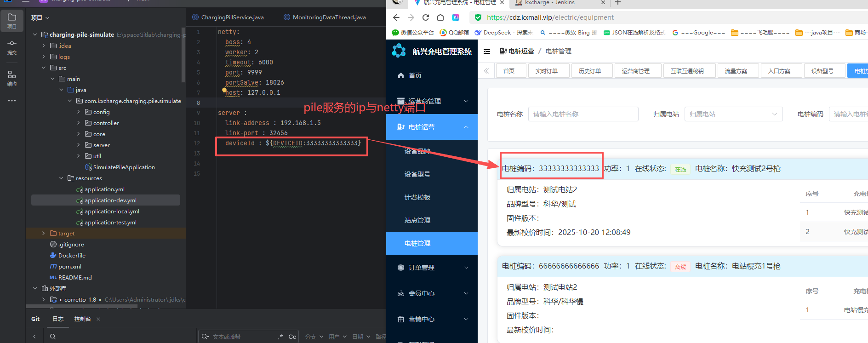
Task: Open the Project tool window icon
Action: click(x=12, y=20)
